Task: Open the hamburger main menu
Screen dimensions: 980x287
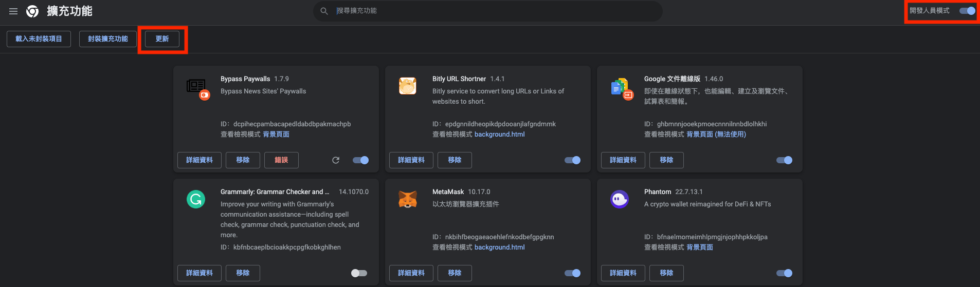Action: [x=13, y=11]
